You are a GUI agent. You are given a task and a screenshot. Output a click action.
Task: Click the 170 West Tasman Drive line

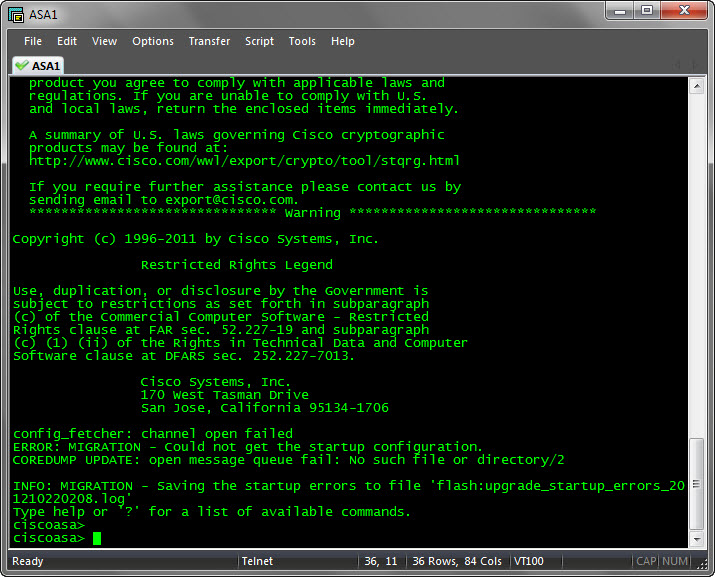[224, 395]
